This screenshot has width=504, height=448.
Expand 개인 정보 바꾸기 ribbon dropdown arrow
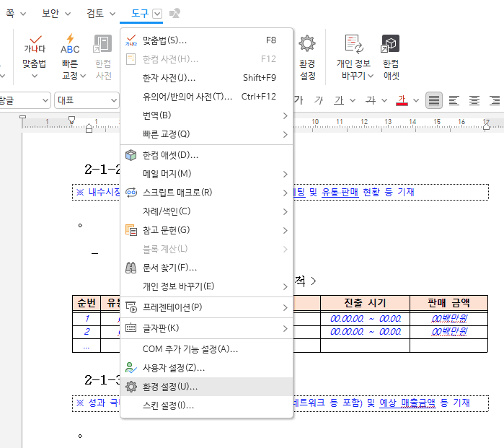(371, 76)
